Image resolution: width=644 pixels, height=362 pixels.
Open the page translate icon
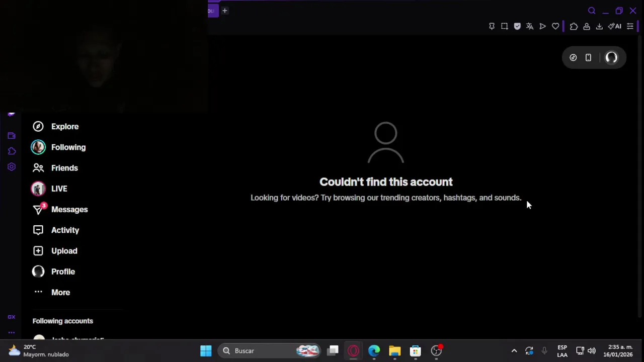pos(530,26)
